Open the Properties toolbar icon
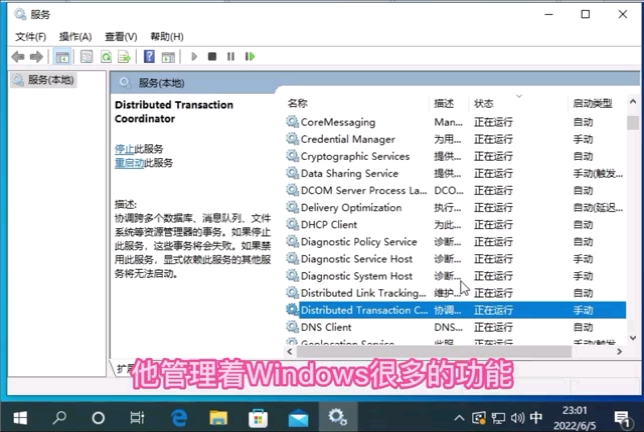This screenshot has width=644, height=432. point(86,57)
